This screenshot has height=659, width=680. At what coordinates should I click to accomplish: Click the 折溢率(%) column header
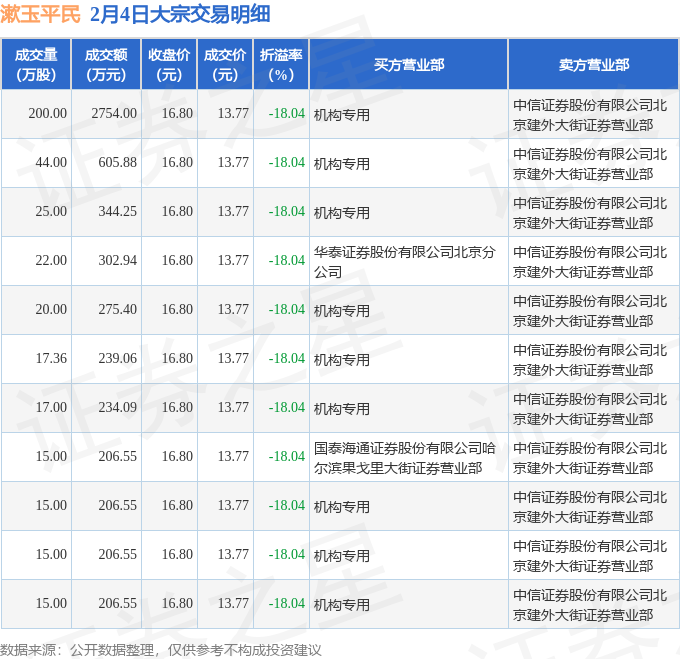coord(281,64)
